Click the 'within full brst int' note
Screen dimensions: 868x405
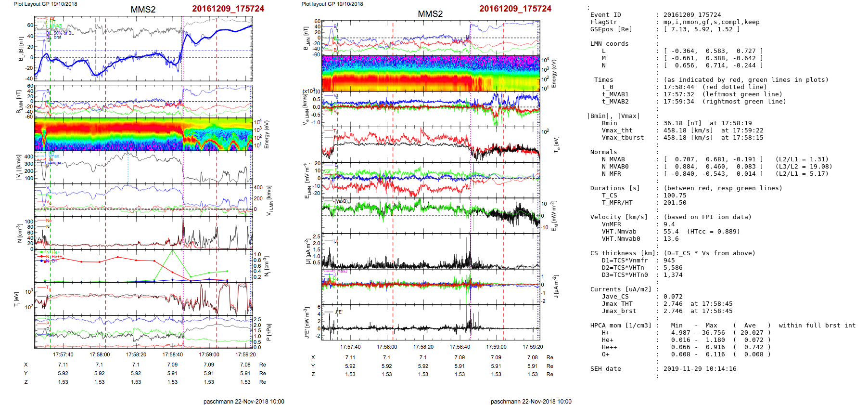tap(817, 326)
